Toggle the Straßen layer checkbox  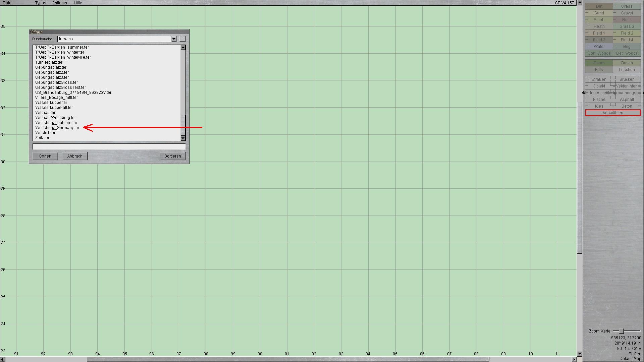point(587,78)
